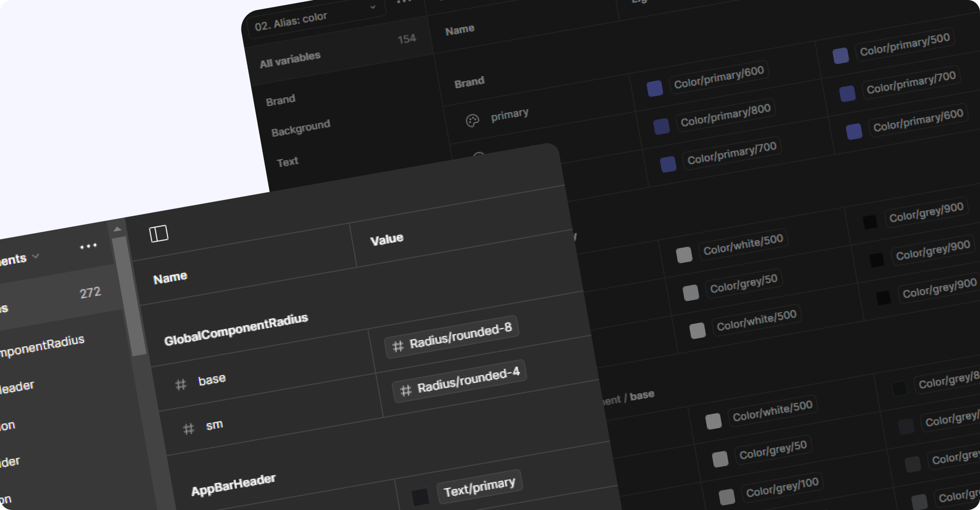The height and width of the screenshot is (510, 980).
Task: Click the scroll-up arrow above front sidebar scrollbar
Action: point(117,229)
